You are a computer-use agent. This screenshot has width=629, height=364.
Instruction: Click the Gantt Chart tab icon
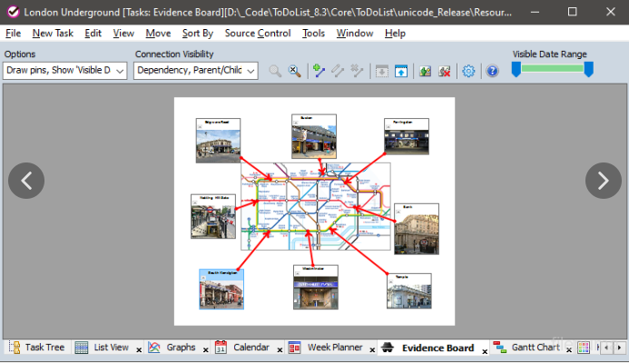point(500,347)
